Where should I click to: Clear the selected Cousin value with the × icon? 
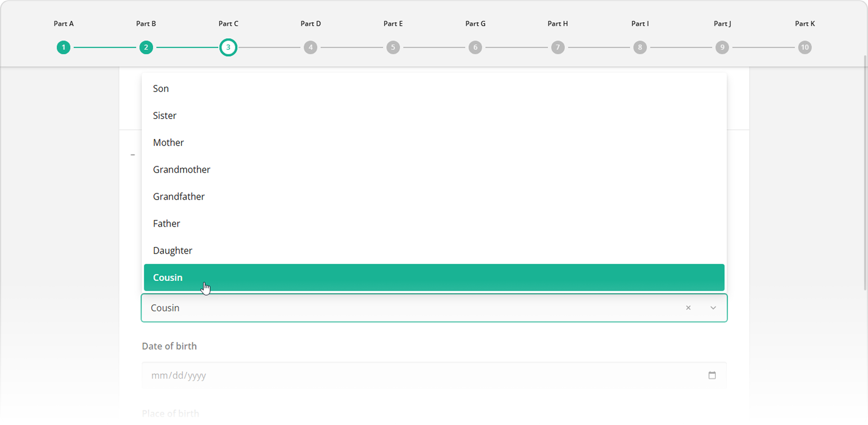688,308
